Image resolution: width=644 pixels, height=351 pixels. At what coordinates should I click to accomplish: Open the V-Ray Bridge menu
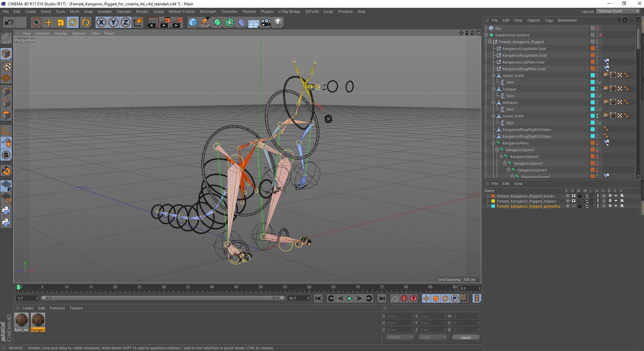pyautogui.click(x=289, y=11)
